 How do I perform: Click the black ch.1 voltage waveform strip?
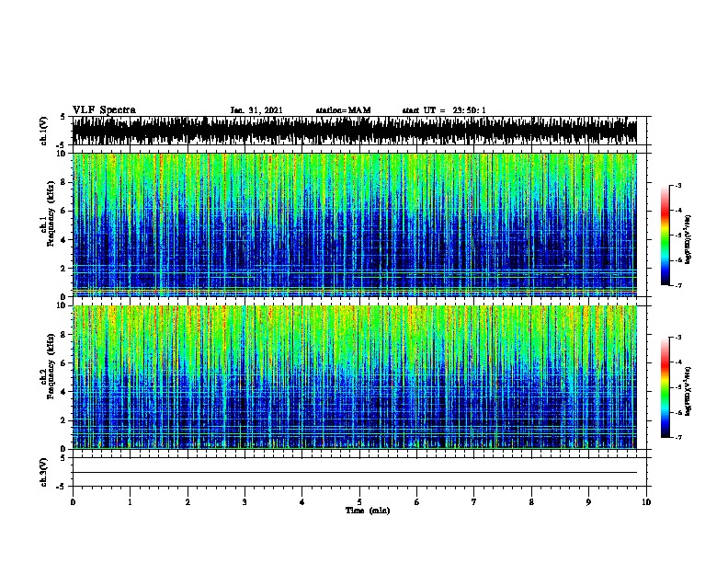click(355, 131)
